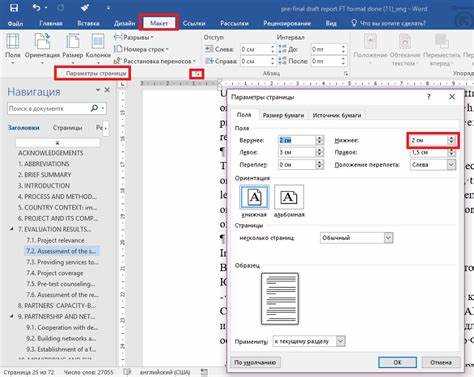Screen dimensions: 474x377
Task: Go to 7.1. Project relevance heading
Action: click(x=55, y=240)
